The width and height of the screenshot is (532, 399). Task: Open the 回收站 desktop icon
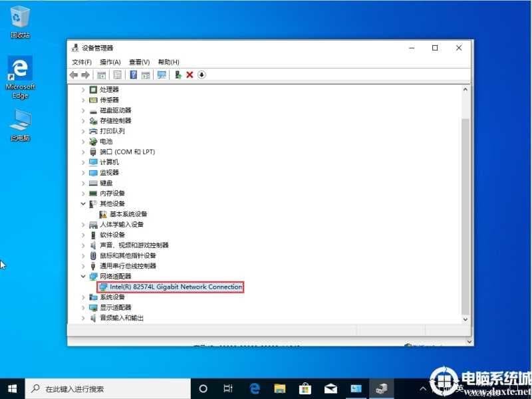(x=21, y=22)
